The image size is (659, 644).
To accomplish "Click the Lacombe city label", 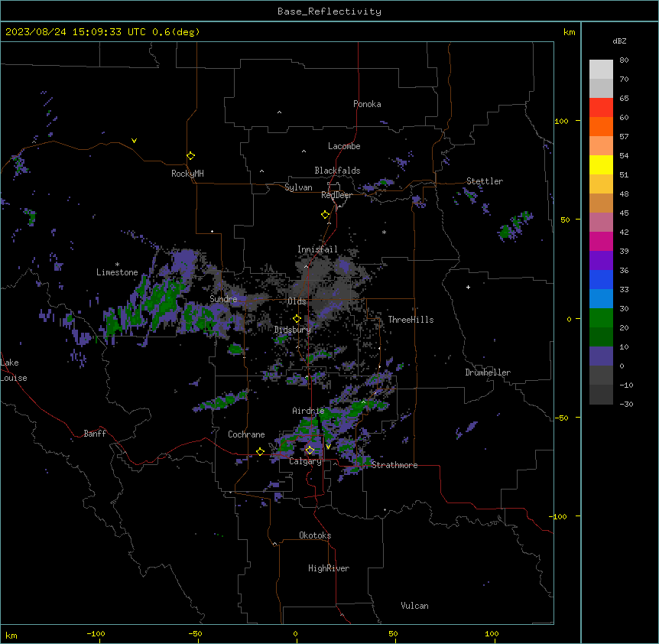I will (344, 146).
